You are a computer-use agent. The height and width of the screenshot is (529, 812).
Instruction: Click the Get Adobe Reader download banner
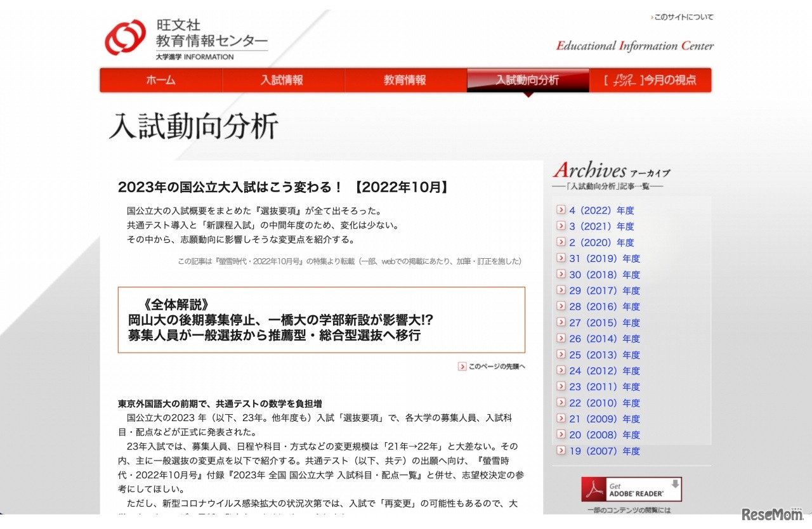(x=631, y=488)
